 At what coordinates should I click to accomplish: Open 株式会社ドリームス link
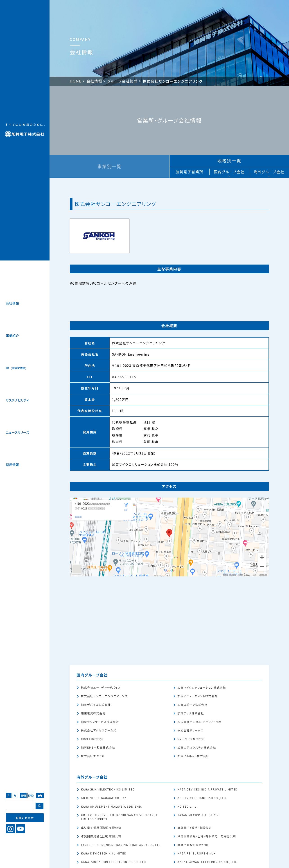point(190,731)
